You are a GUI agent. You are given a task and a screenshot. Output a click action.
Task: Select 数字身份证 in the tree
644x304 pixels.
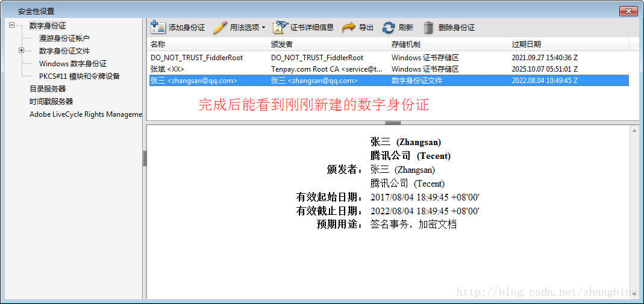coord(48,25)
